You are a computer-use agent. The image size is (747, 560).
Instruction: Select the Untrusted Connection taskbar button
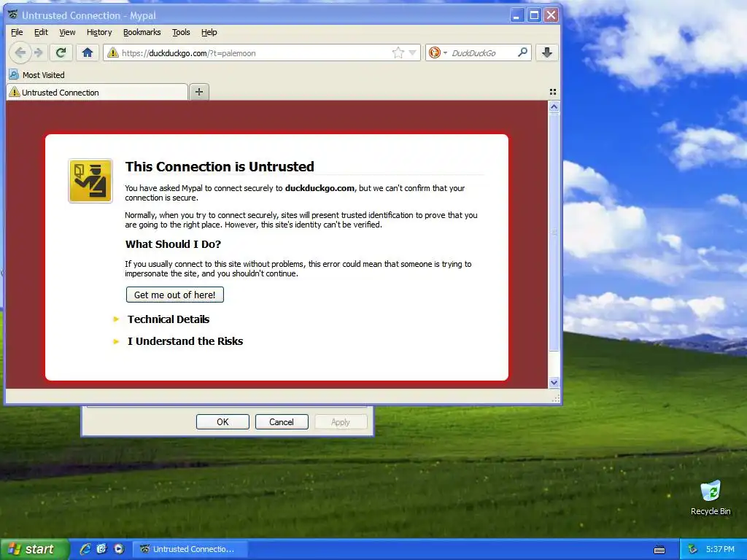click(190, 549)
